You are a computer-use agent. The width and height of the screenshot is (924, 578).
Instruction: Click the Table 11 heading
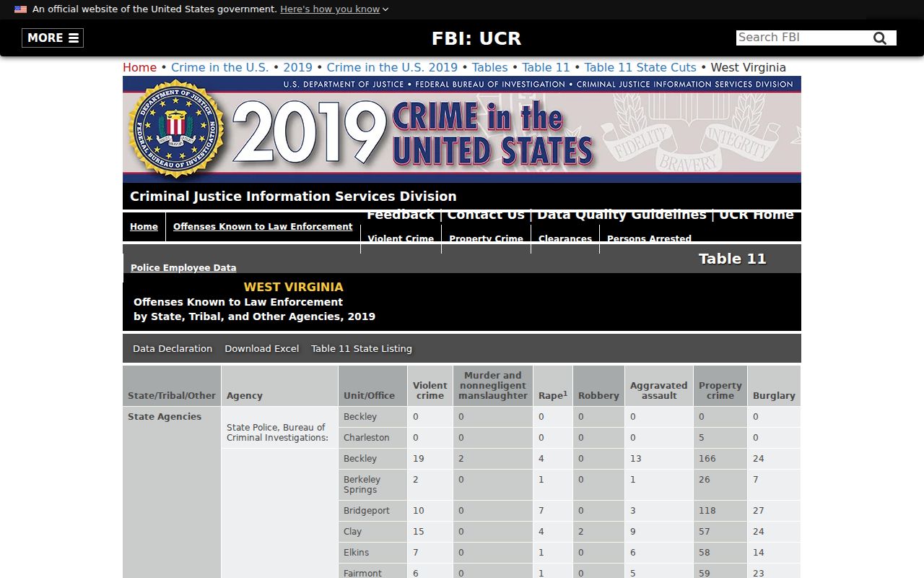732,259
